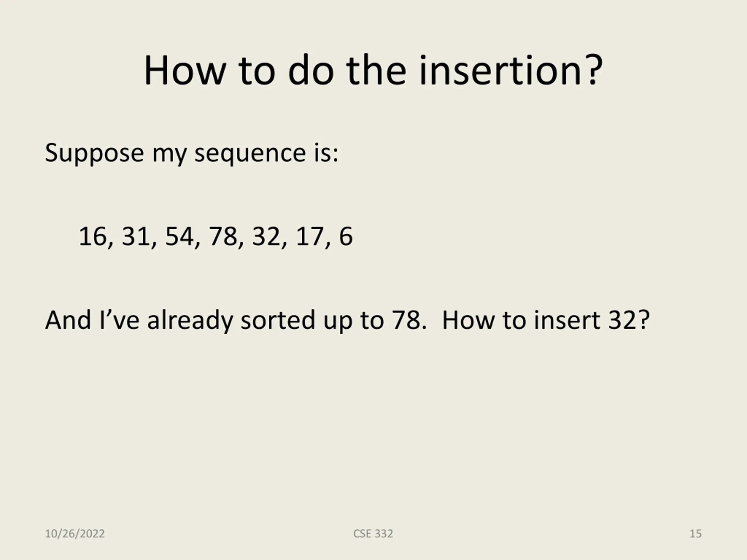This screenshot has width=747, height=560.
Task: Select the "CSE 332" footer label
Action: [x=373, y=534]
